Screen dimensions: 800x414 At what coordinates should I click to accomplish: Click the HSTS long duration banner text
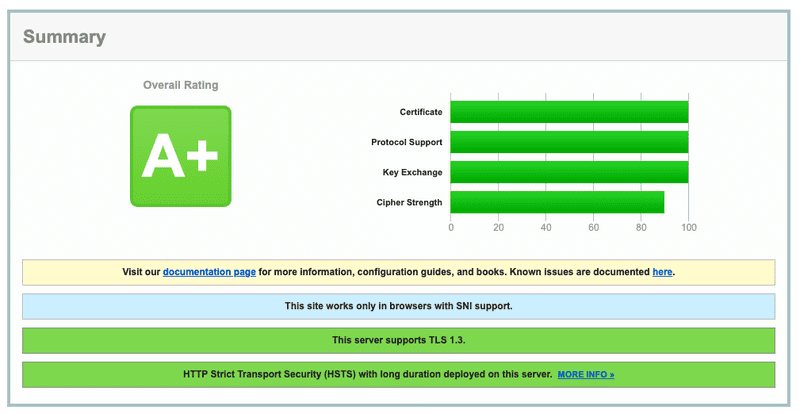(367, 374)
